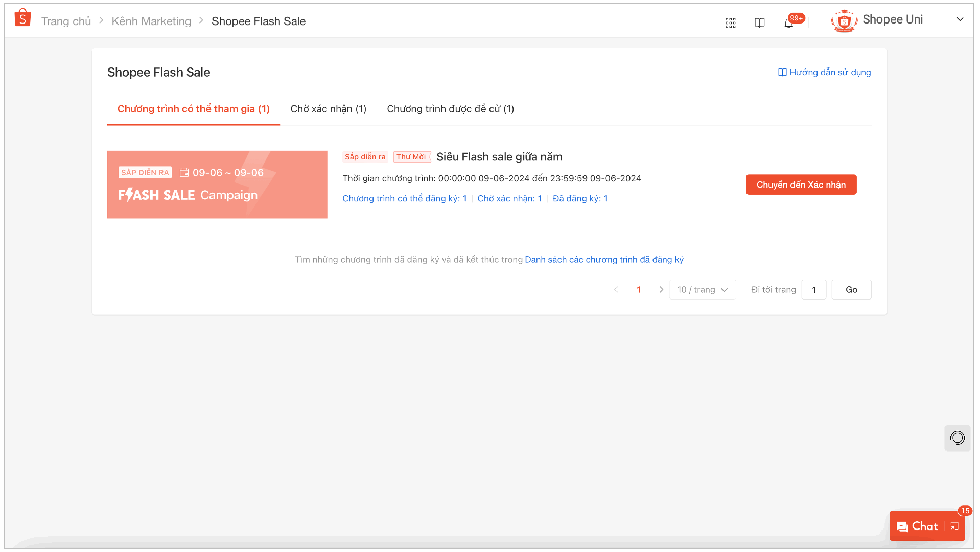Open the account dropdown next to Shopee Uni

pyautogui.click(x=960, y=19)
